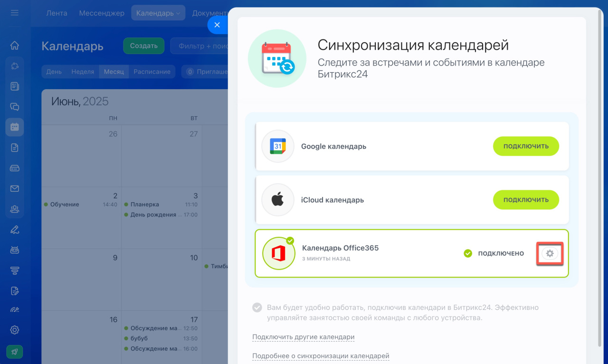
Task: Expand the Календарь top menu dropdown
Action: pyautogui.click(x=158, y=13)
